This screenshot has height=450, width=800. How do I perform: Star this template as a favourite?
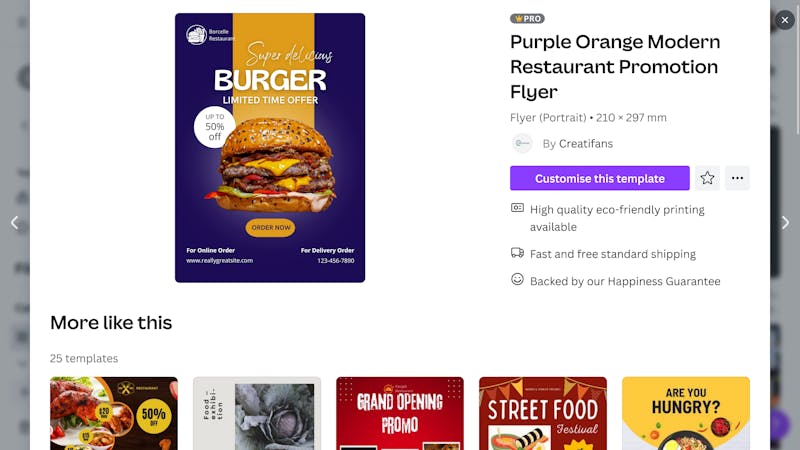coord(707,178)
